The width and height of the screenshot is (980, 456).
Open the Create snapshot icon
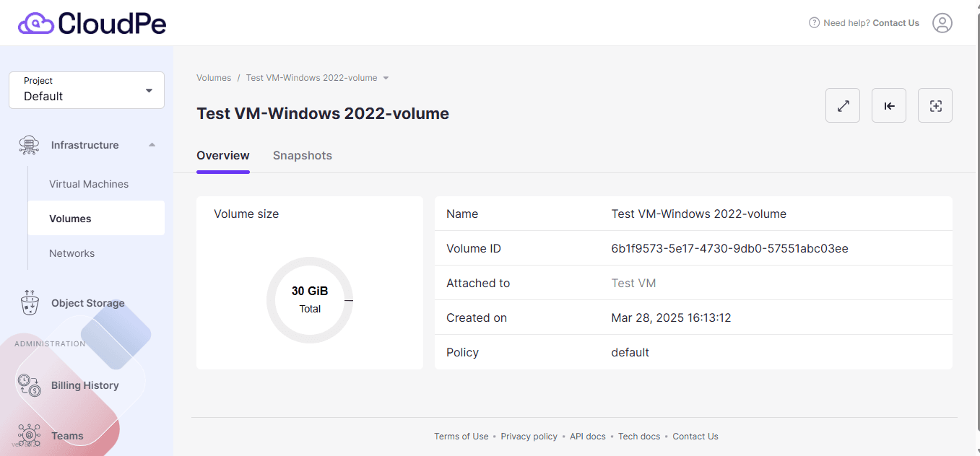pos(935,105)
